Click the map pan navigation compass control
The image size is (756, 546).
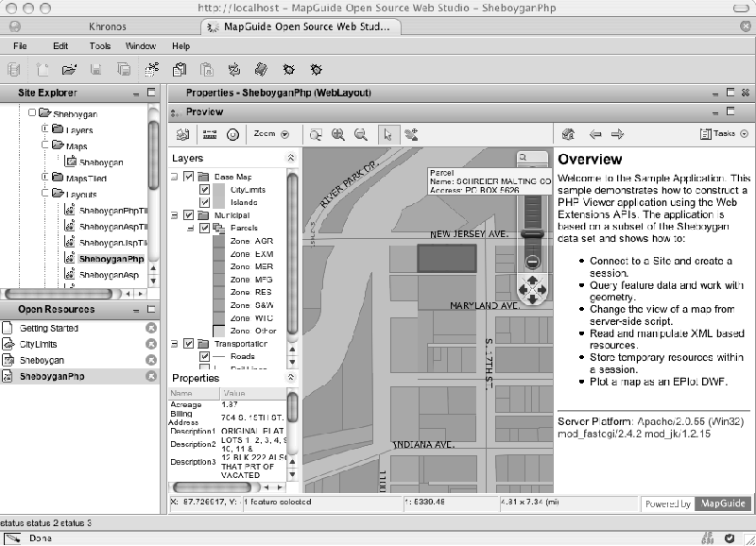click(532, 289)
